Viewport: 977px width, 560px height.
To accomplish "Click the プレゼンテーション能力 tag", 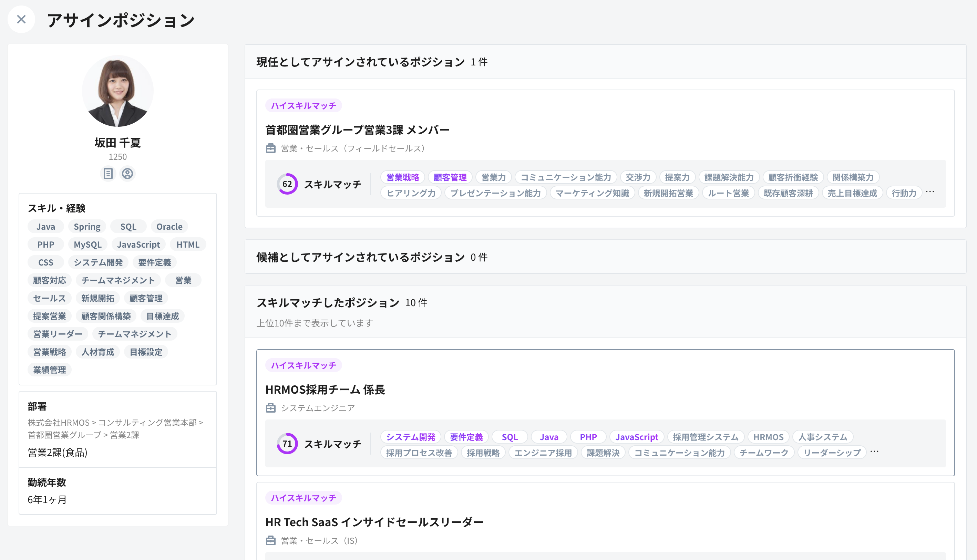I will (x=495, y=193).
